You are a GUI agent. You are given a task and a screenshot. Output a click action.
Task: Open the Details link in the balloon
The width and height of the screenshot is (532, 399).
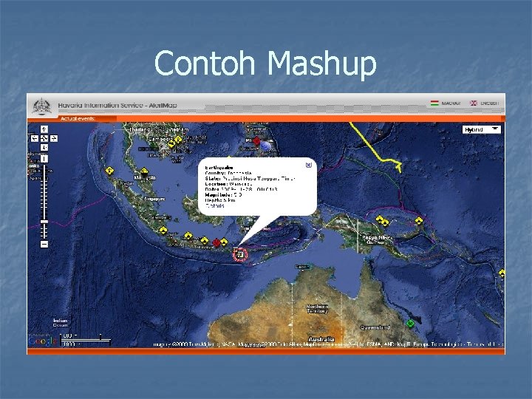(214, 205)
